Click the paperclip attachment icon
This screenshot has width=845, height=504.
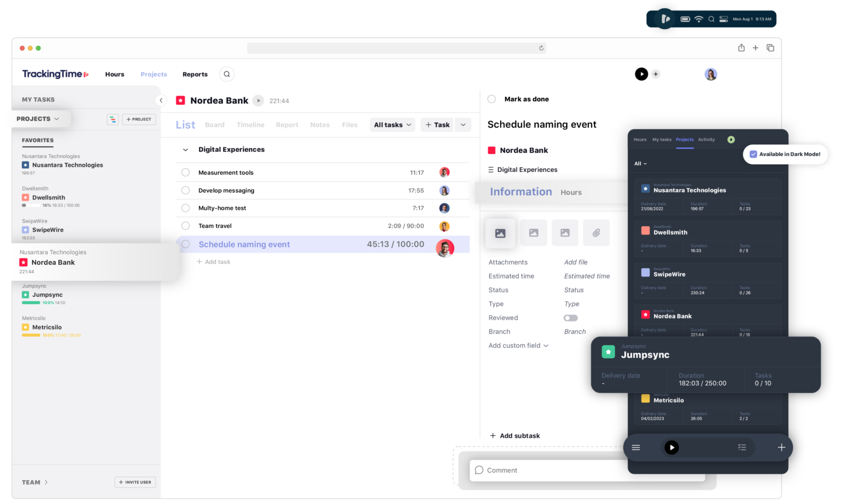pos(596,233)
